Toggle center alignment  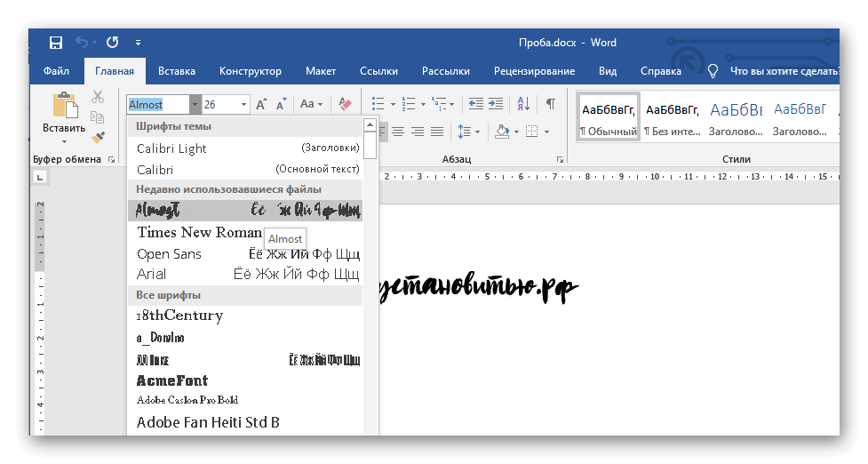coord(398,132)
